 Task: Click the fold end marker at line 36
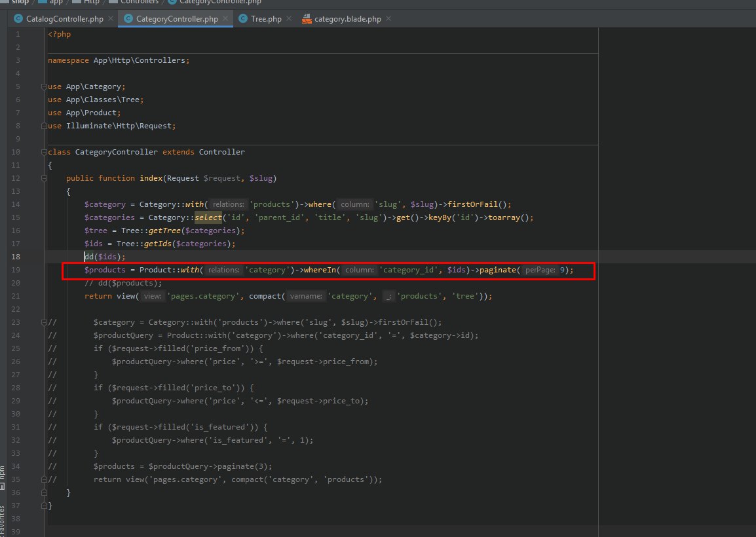click(44, 492)
